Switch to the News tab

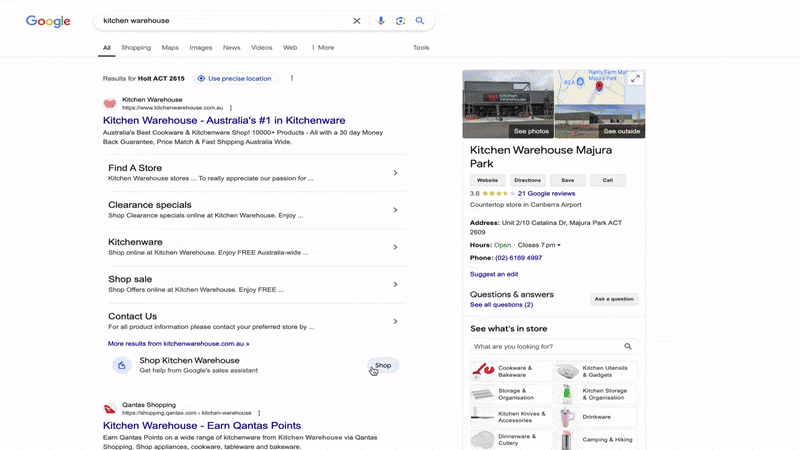tap(232, 47)
